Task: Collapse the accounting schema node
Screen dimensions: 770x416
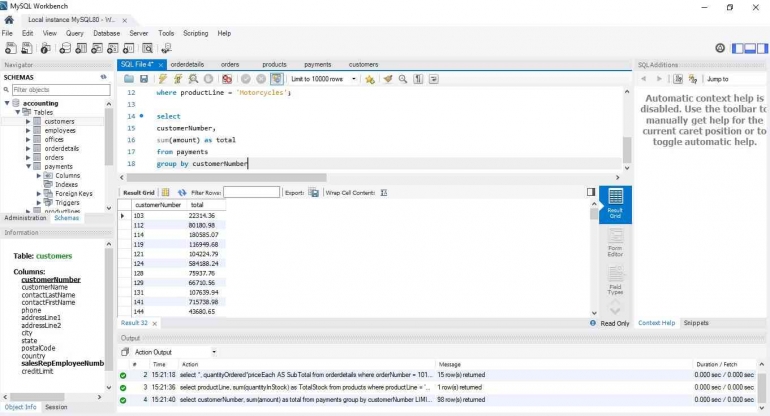Action: click(x=7, y=103)
